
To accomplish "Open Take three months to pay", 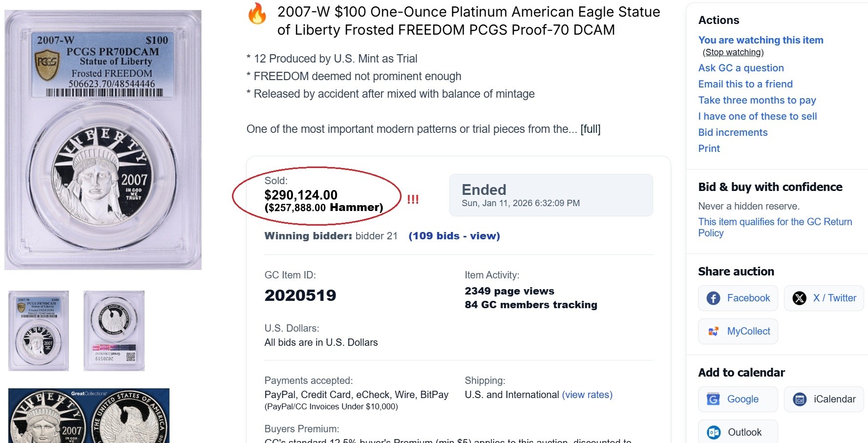I will (x=757, y=100).
